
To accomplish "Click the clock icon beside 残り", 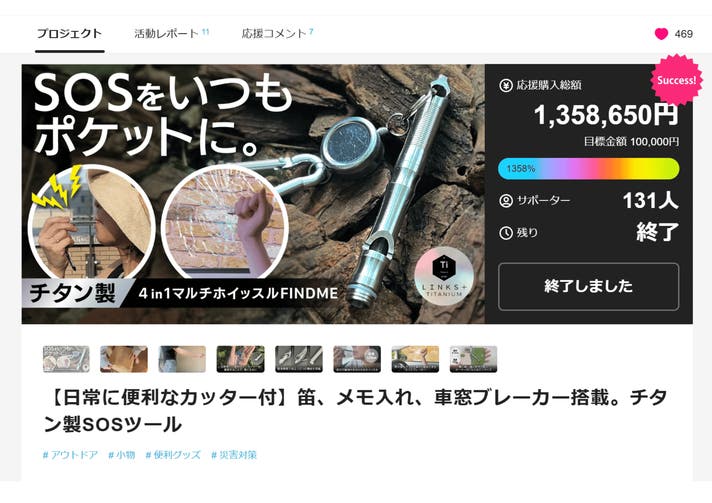I will click(506, 233).
